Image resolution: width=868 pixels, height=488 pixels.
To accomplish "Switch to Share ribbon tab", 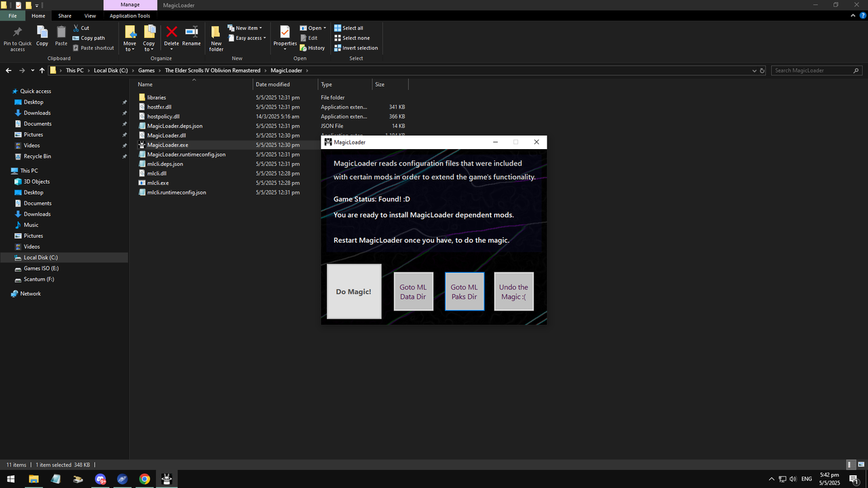I will coord(64,16).
